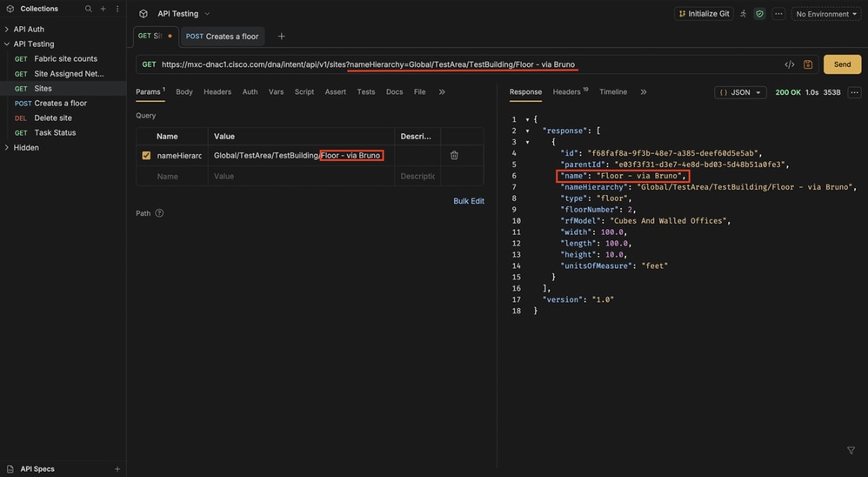The height and width of the screenshot is (477, 868).
Task: Collapse the floor object on line 3
Action: 528,143
